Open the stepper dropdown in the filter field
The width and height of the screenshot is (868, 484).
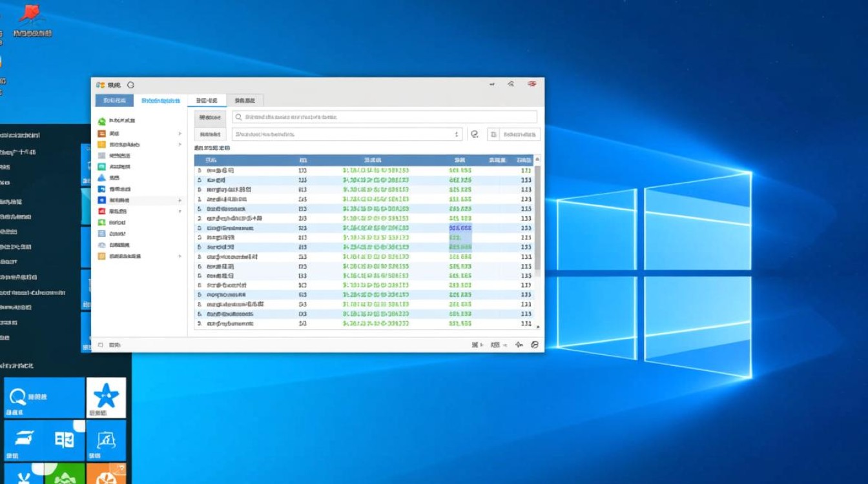click(x=457, y=134)
